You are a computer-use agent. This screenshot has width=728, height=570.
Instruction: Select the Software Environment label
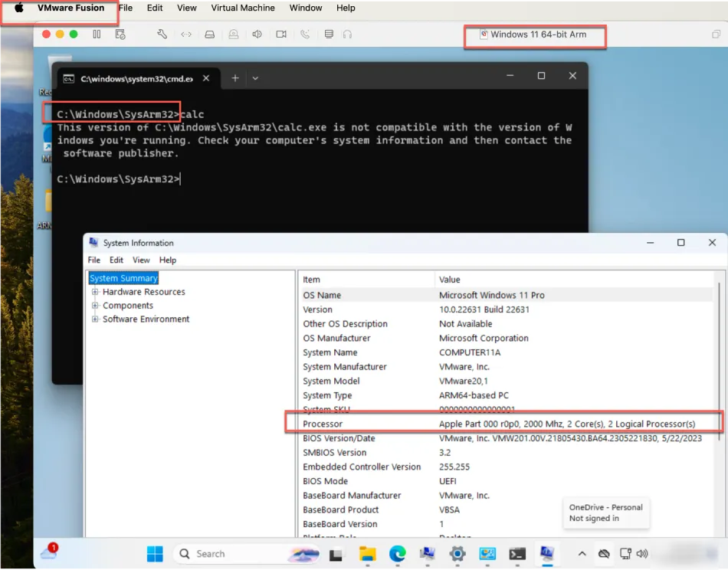coord(146,319)
